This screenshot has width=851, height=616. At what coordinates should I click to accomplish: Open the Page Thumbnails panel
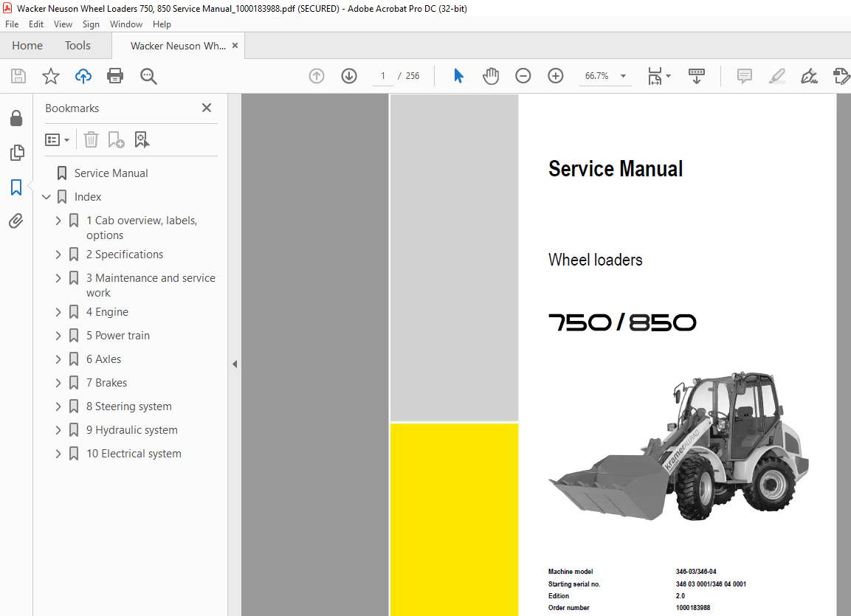(17, 153)
